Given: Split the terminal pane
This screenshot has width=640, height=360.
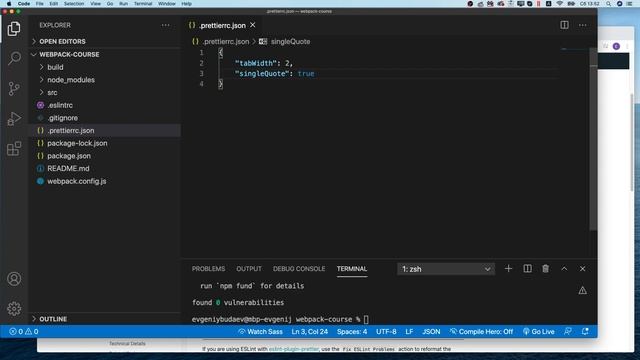Looking at the screenshot, I should click(527, 269).
